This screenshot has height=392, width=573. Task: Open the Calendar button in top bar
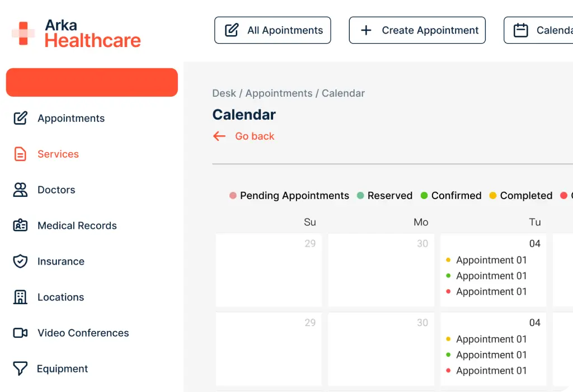(x=539, y=30)
